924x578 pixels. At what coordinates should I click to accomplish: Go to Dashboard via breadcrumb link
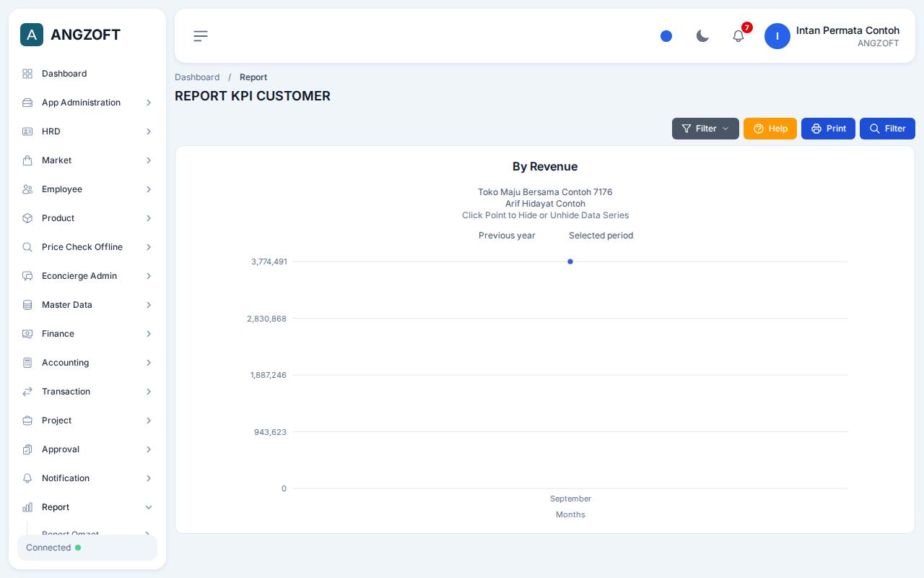197,77
